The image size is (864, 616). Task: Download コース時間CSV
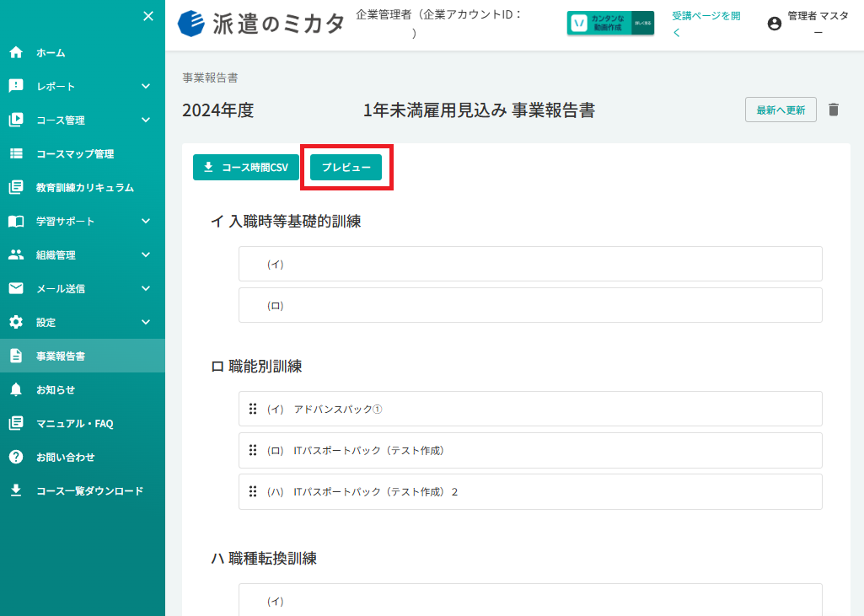pos(246,167)
